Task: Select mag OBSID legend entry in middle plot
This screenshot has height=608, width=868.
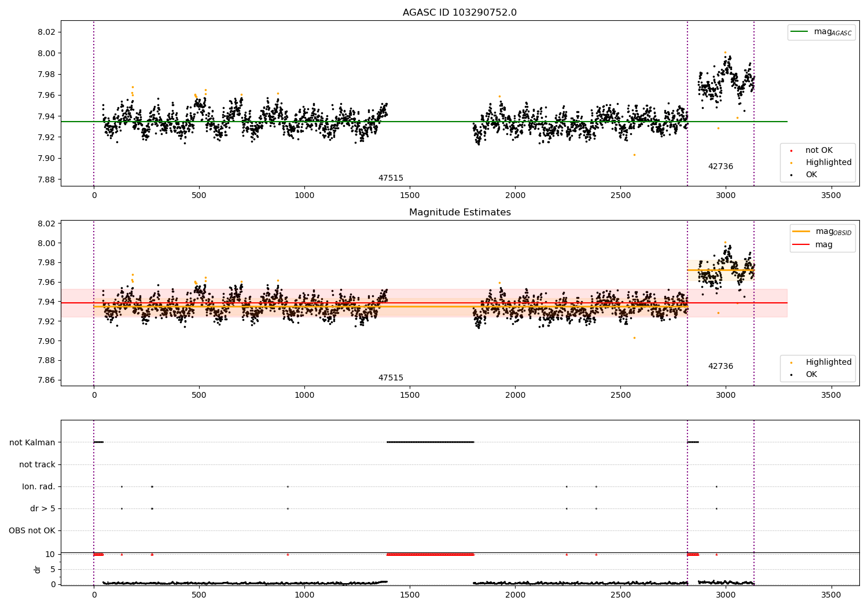Action: click(822, 232)
